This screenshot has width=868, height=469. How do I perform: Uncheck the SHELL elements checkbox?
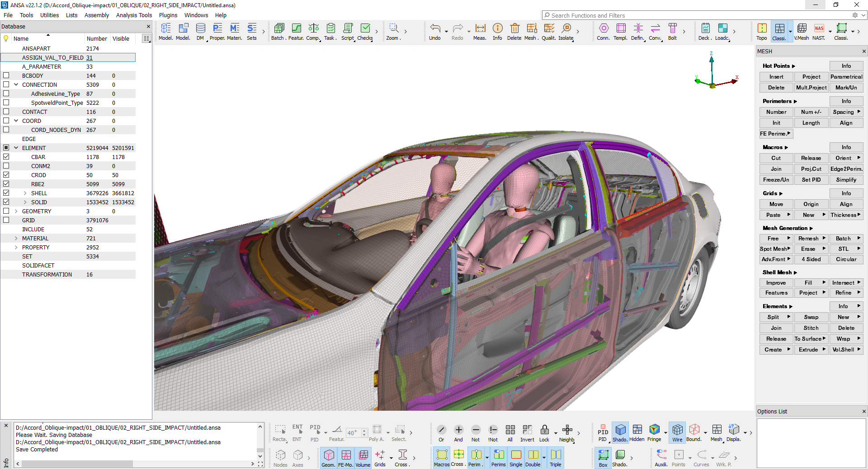click(x=6, y=193)
